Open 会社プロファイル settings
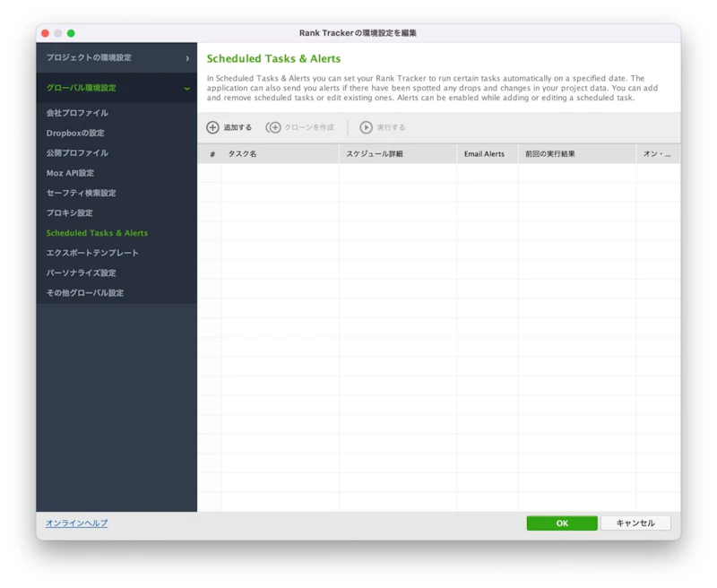The height and width of the screenshot is (588, 717). [x=77, y=113]
